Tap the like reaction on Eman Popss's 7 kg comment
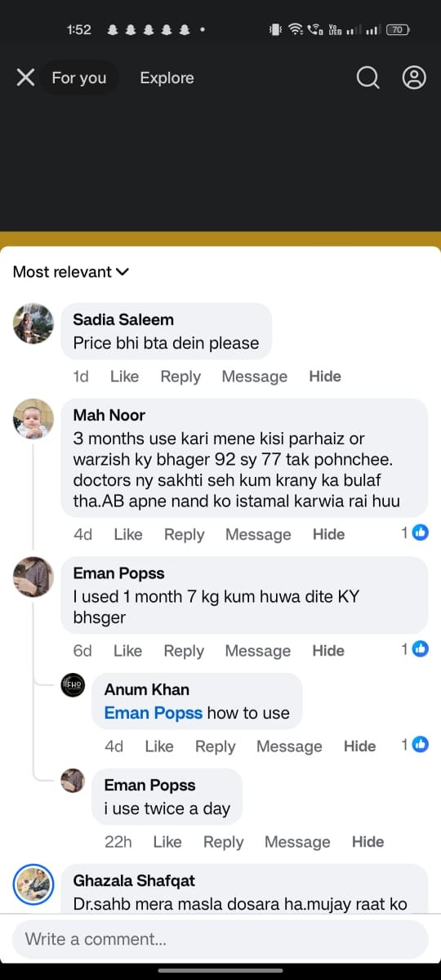 (421, 649)
